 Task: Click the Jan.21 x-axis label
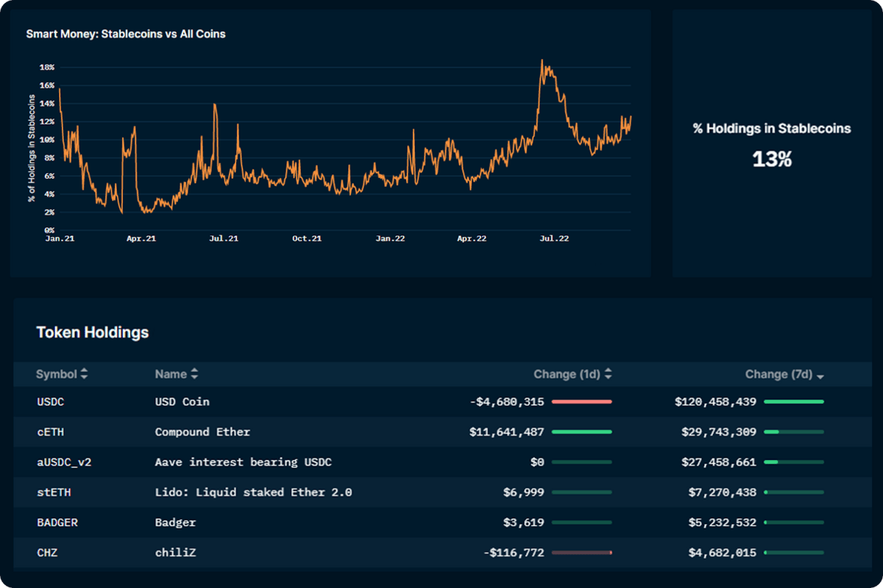point(59,238)
